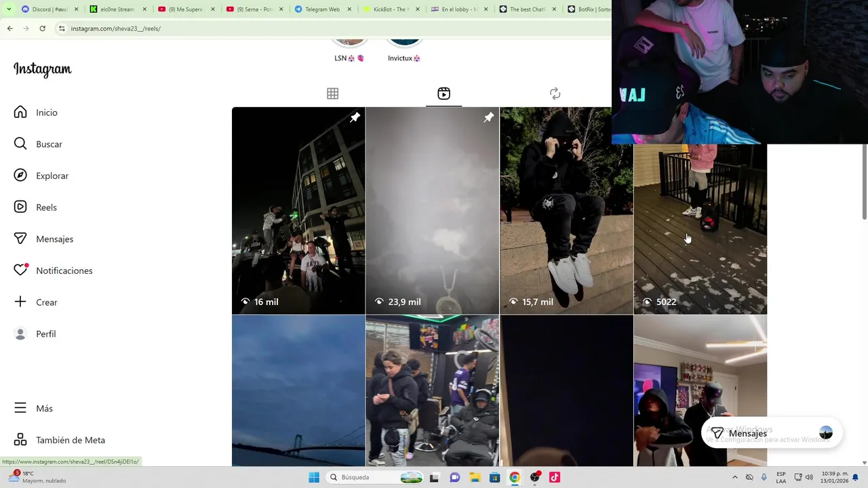Viewport: 868px width, 488px height.
Task: Open the LSN story highlight
Action: (x=349, y=51)
